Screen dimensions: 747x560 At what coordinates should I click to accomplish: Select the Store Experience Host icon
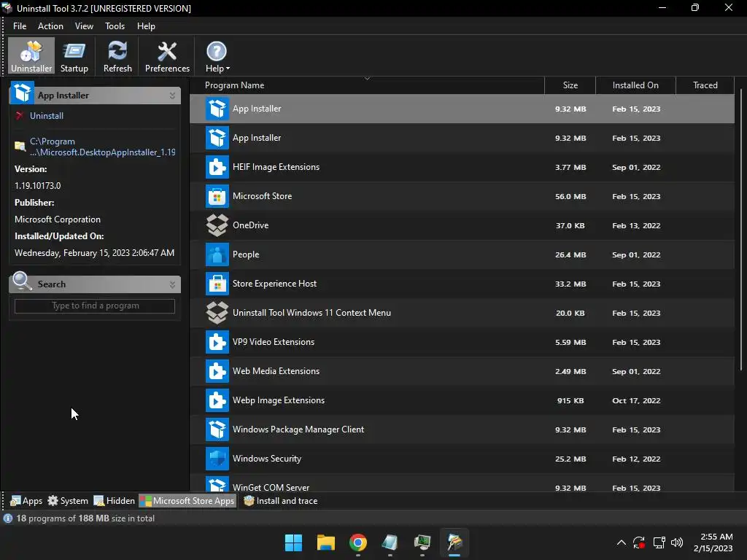217,284
